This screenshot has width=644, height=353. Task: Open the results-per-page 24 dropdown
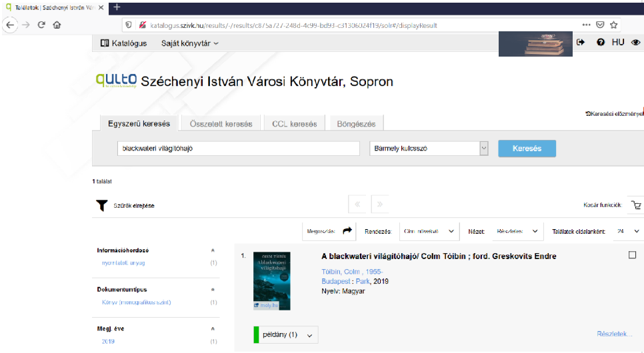pyautogui.click(x=628, y=231)
